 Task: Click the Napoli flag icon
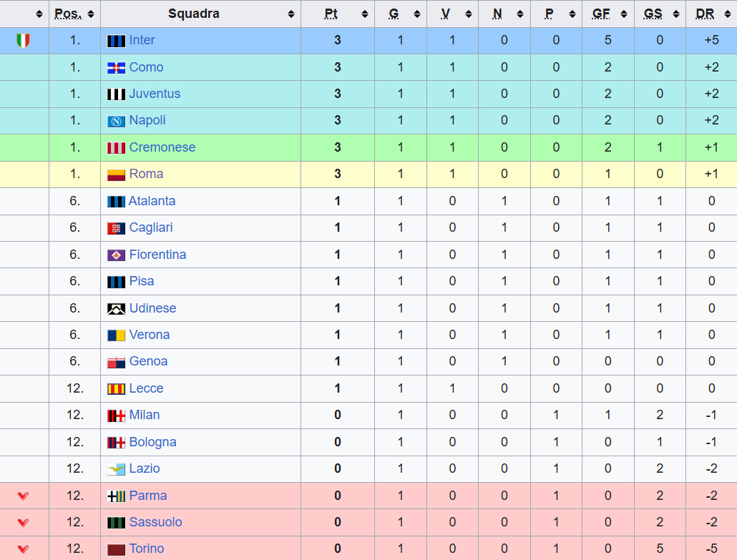coord(116,121)
